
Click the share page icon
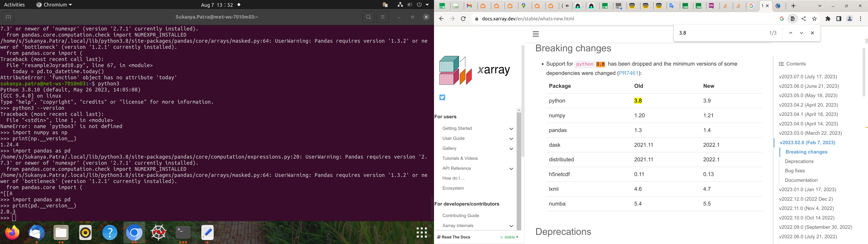[804, 19]
